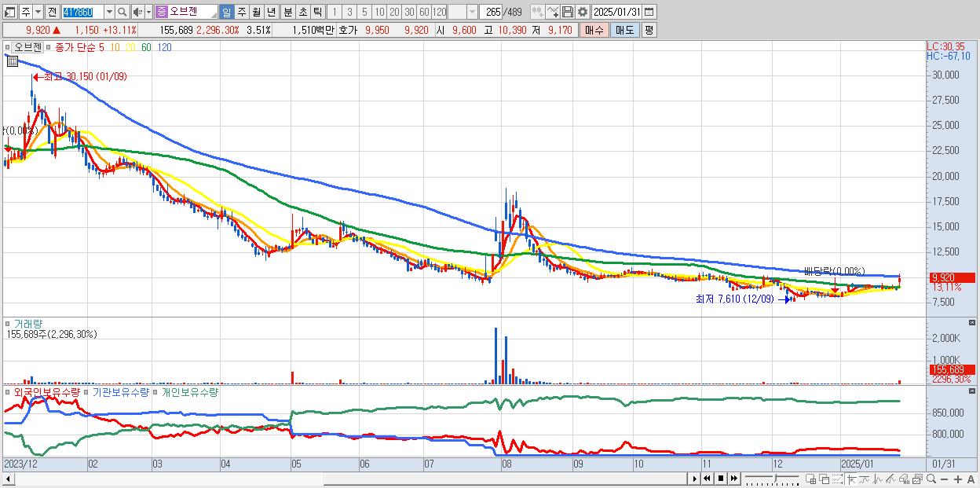Select the second 초 period button
Screen dimensions: 980x488
(302, 13)
